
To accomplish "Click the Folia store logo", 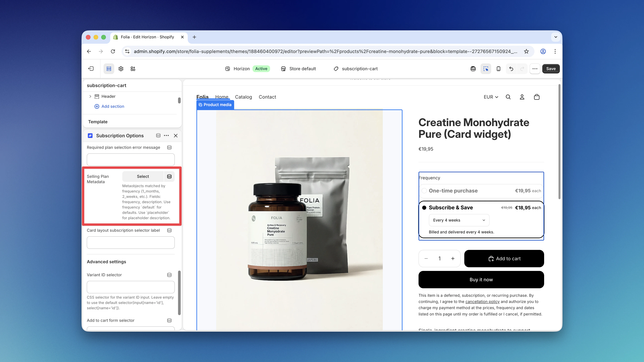I will click(202, 97).
